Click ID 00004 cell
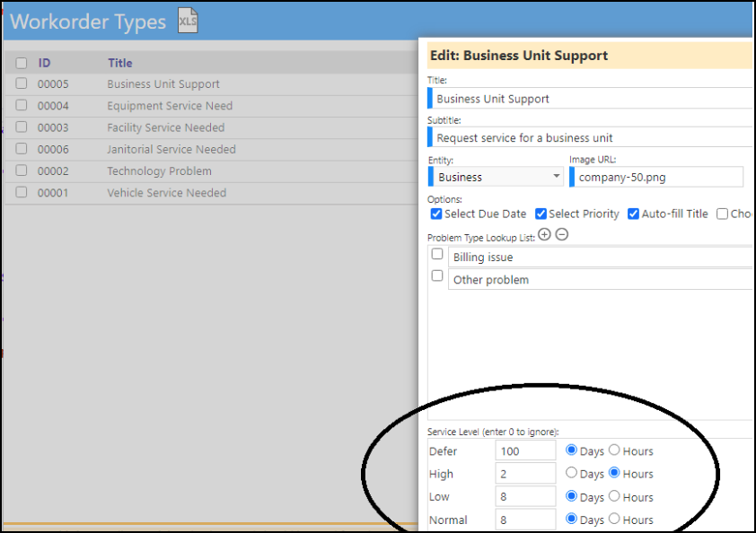Screen dimensions: 756x533 pos(53,106)
